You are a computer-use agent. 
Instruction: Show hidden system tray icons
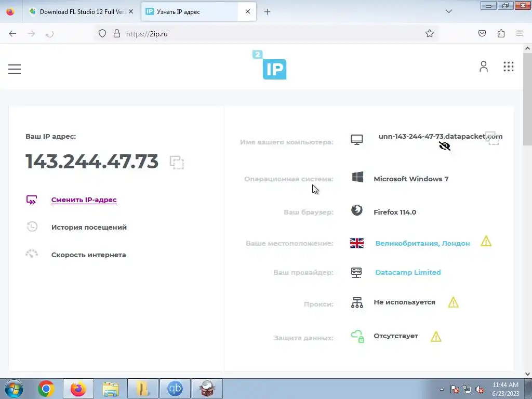442,390
